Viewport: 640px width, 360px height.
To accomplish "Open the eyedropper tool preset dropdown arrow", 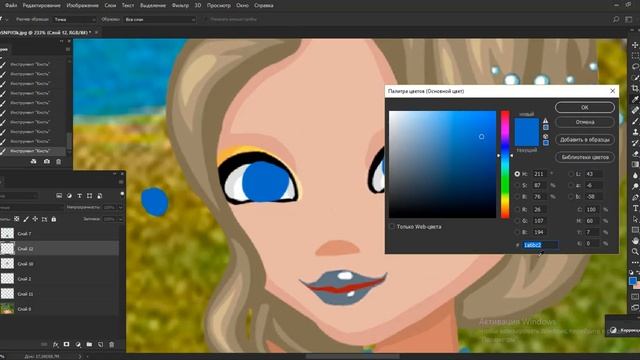I will pyautogui.click(x=7, y=19).
